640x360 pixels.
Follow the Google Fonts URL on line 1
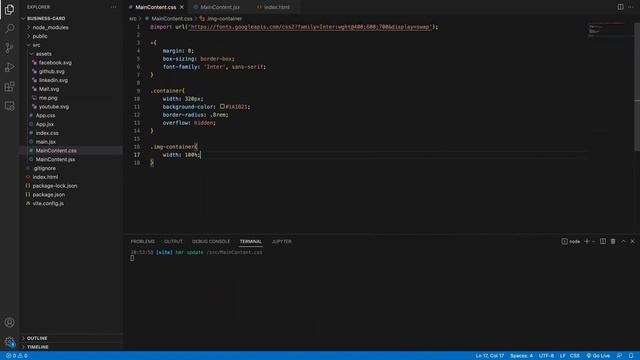pyautogui.click(x=309, y=27)
